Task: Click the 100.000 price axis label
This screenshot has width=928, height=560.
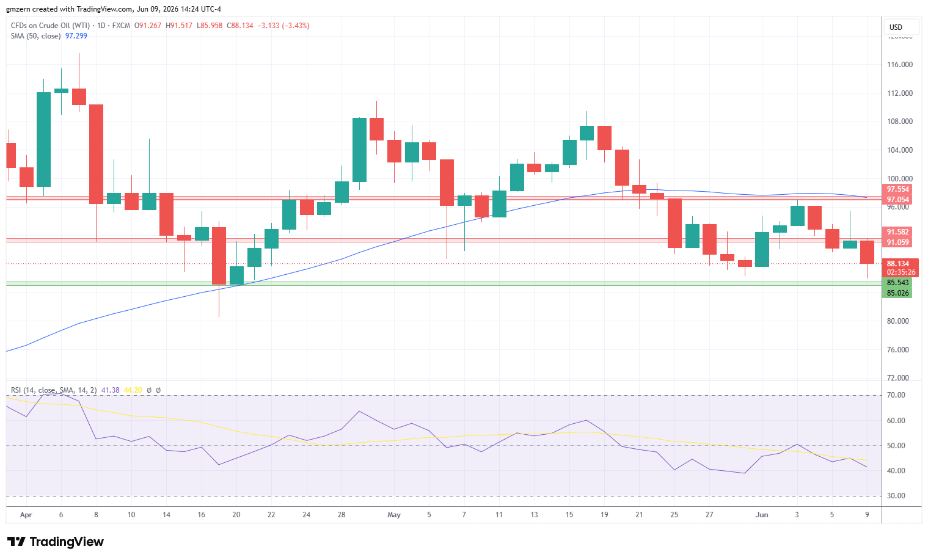Action: pyautogui.click(x=899, y=179)
